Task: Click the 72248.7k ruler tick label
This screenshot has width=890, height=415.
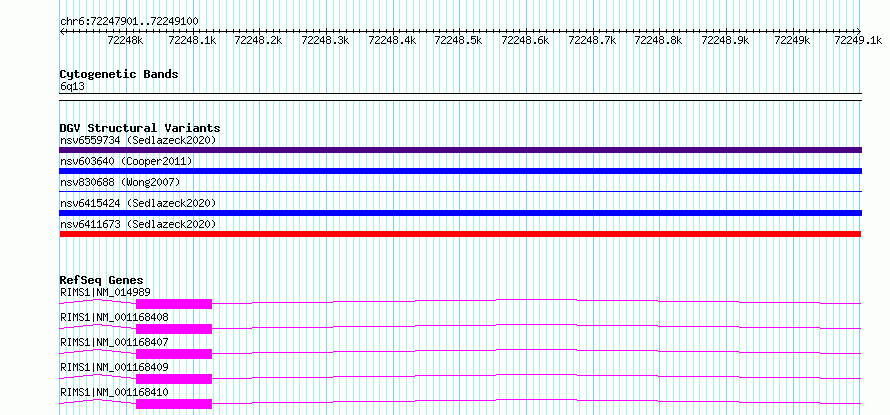Action: tap(592, 40)
